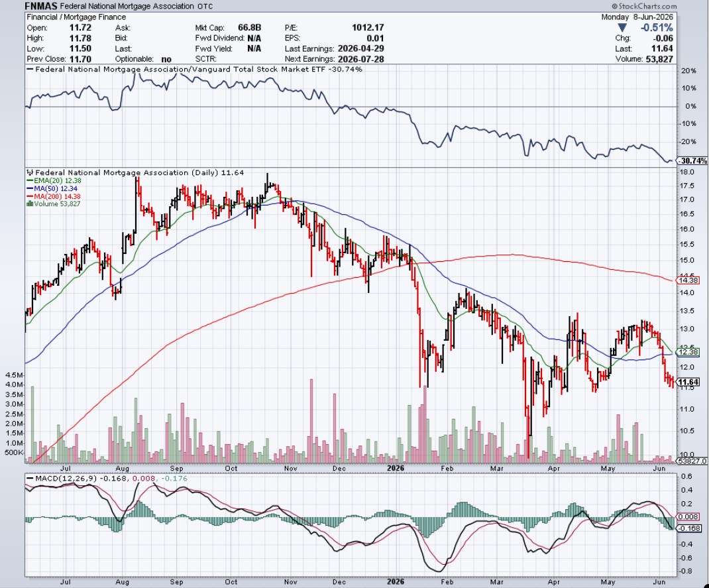Click the 0.008 MACD signal axis tag
The height and width of the screenshot is (588, 709).
688,516
